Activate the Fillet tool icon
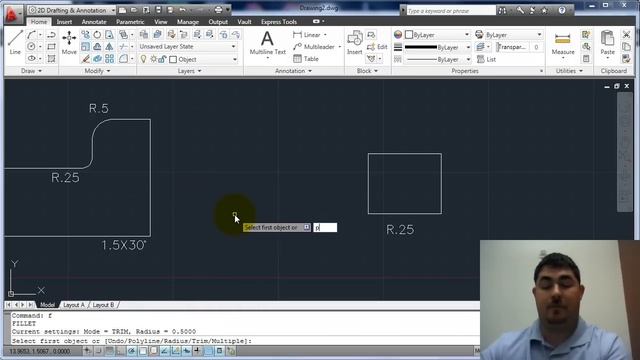 click(x=123, y=59)
